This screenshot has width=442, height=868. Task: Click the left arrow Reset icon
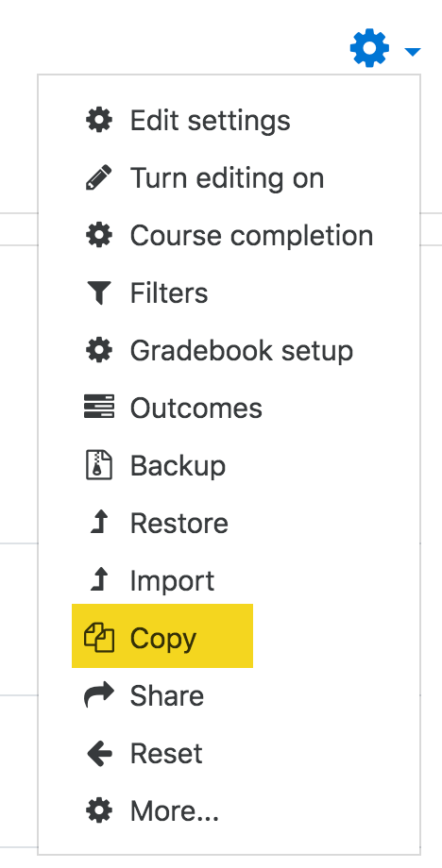tap(99, 753)
